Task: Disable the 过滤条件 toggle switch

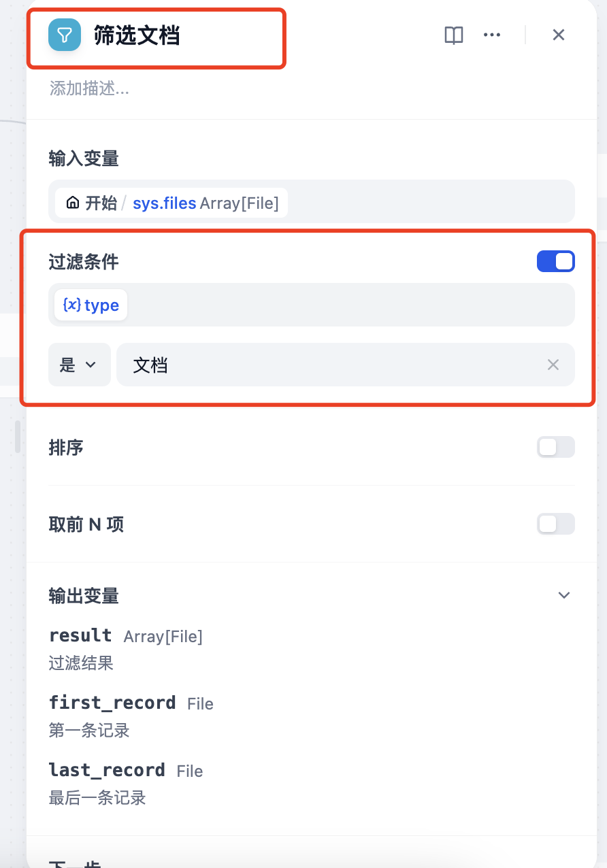Action: click(x=555, y=261)
